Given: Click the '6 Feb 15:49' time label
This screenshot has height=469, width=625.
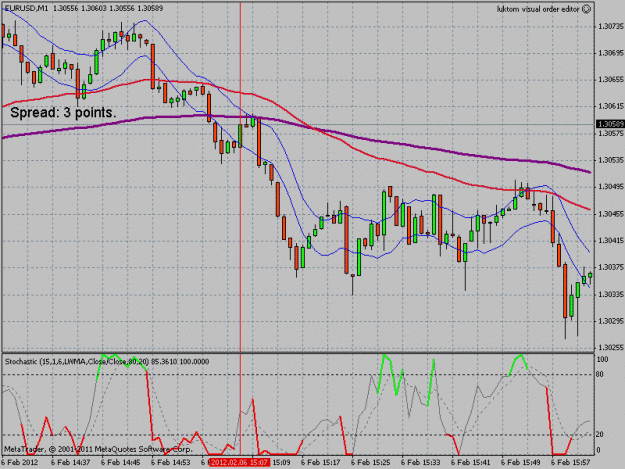Looking at the screenshot, I should click(521, 463).
